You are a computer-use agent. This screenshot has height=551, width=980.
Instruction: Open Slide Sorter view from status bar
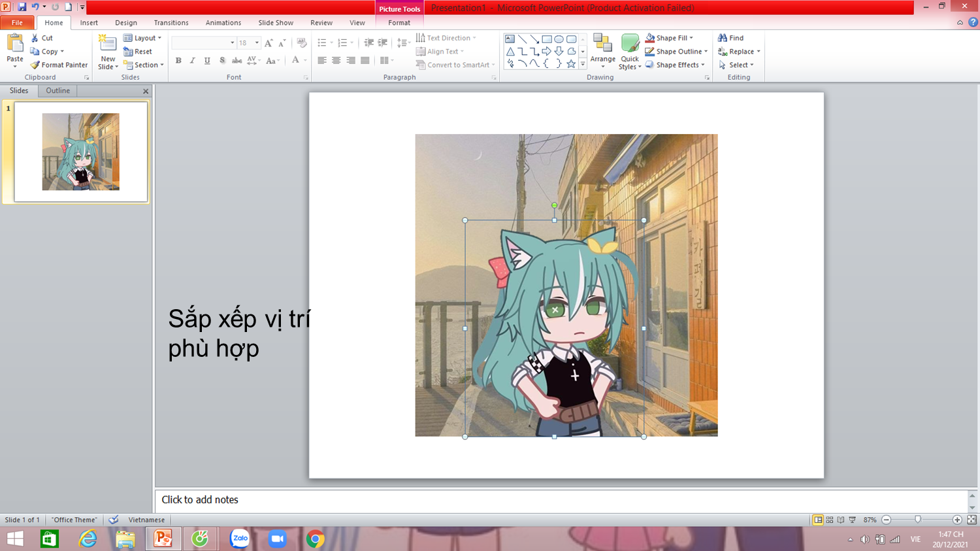[x=830, y=520]
